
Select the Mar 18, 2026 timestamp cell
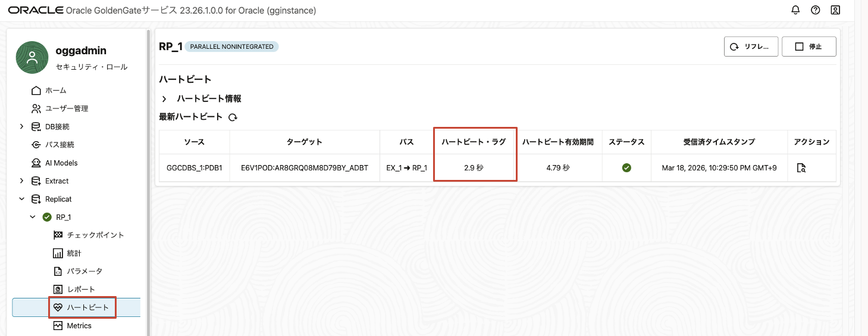pyautogui.click(x=719, y=168)
